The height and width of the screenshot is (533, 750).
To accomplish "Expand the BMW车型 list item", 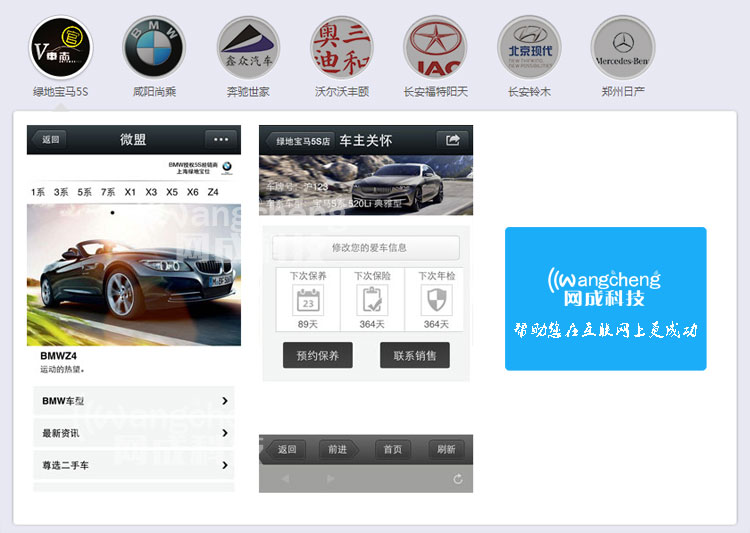I will click(133, 401).
